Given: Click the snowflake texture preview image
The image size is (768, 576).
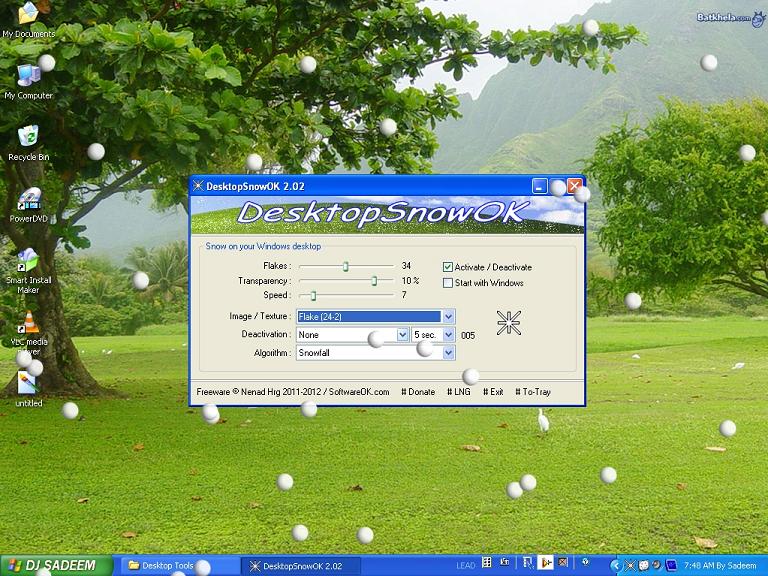Looking at the screenshot, I should coord(509,323).
